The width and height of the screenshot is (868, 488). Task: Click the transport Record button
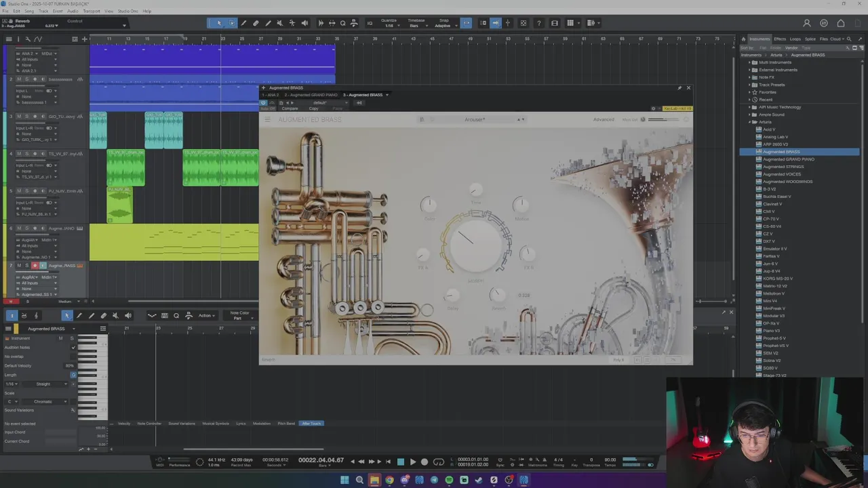click(425, 462)
